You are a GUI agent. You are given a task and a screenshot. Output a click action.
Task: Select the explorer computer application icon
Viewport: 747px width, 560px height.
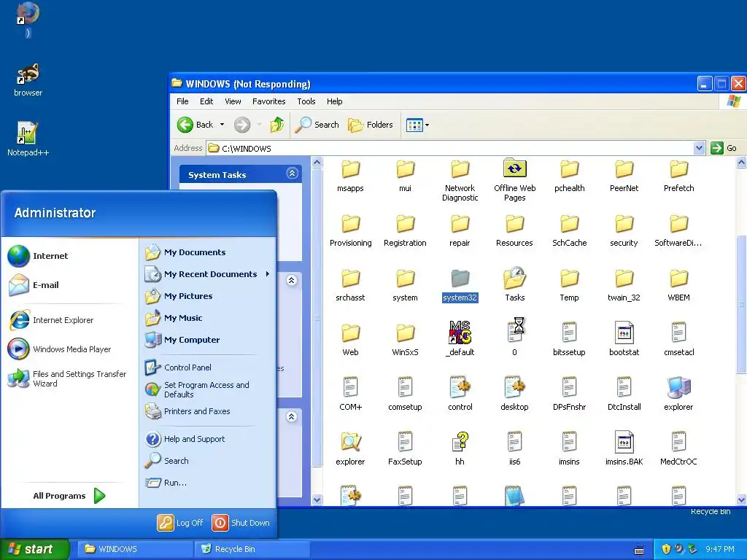tap(679, 387)
